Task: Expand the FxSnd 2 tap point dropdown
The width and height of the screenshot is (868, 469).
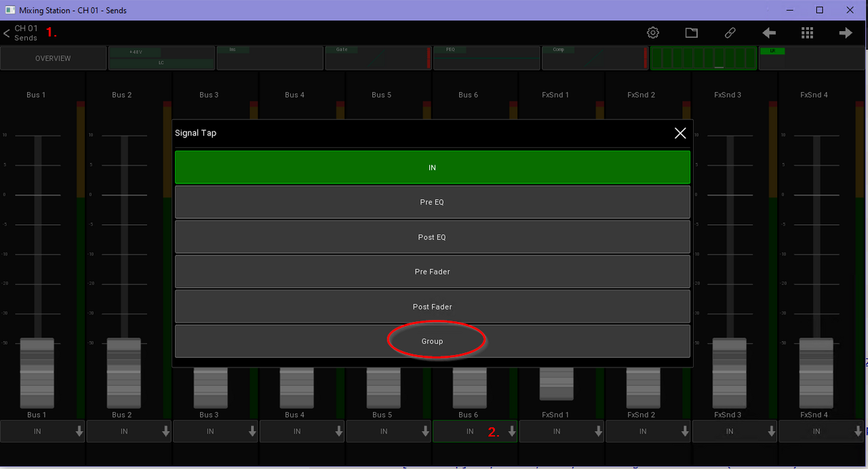Action: click(x=648, y=431)
